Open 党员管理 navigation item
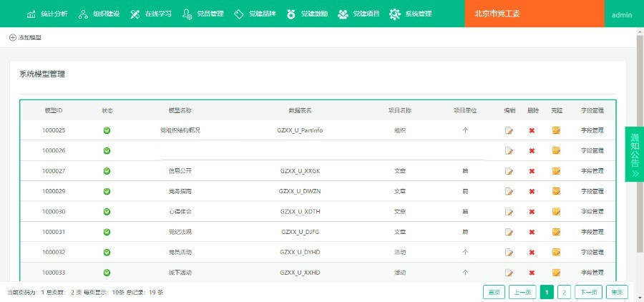Image resolution: width=644 pixels, height=302 pixels. pos(203,14)
